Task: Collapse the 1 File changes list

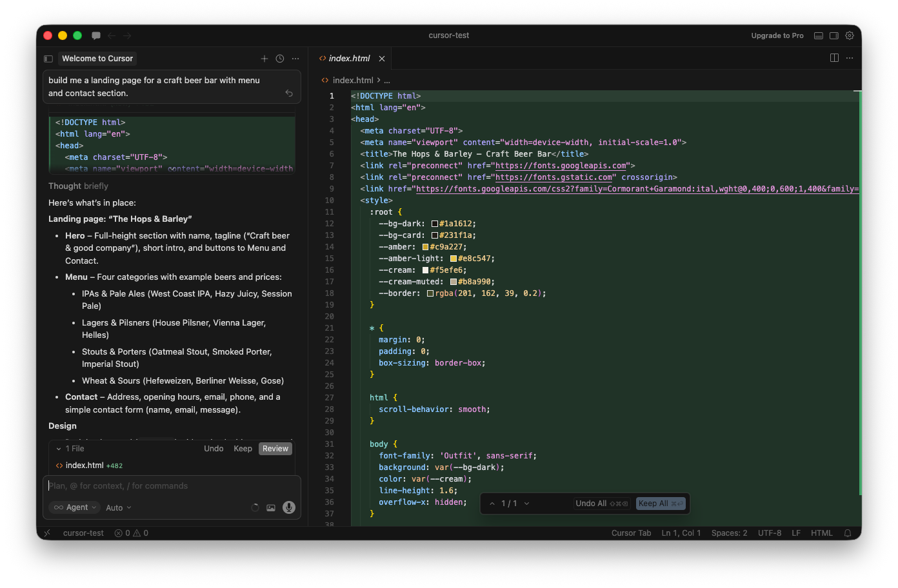Action: (59, 448)
